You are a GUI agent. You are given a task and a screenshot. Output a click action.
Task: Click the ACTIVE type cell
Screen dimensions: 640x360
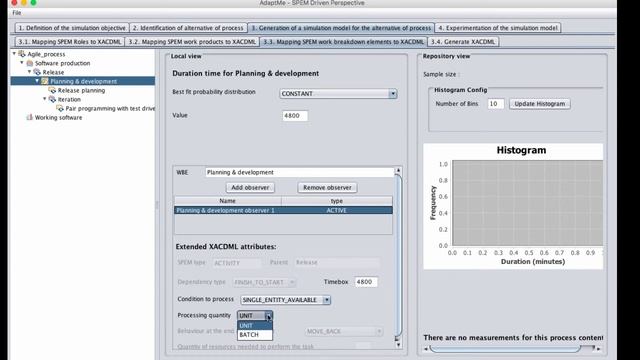point(337,210)
